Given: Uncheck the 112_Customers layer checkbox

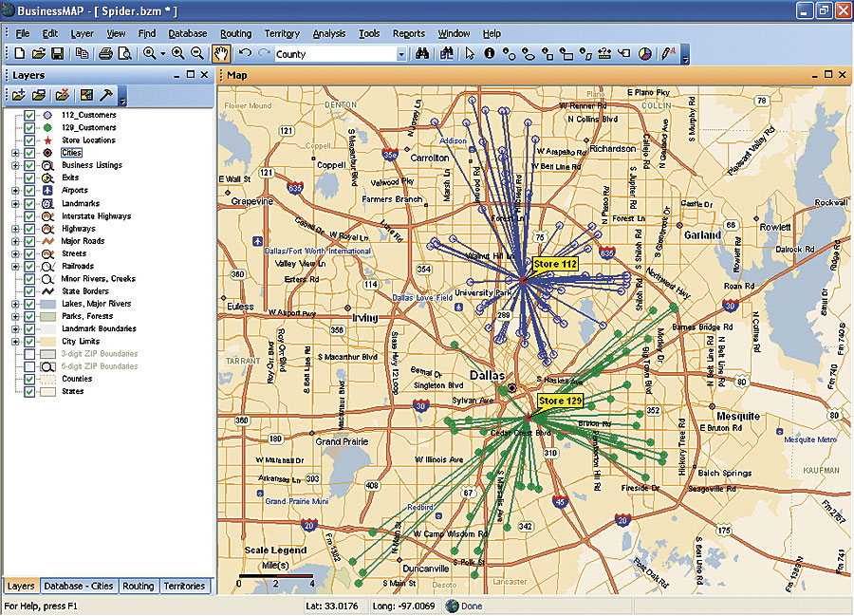Looking at the screenshot, I should pyautogui.click(x=29, y=115).
